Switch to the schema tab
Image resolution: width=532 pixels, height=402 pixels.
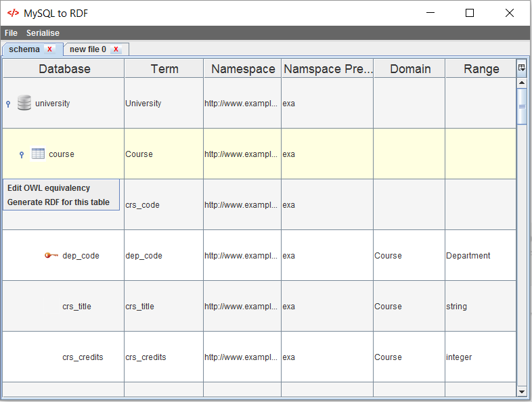tap(24, 49)
